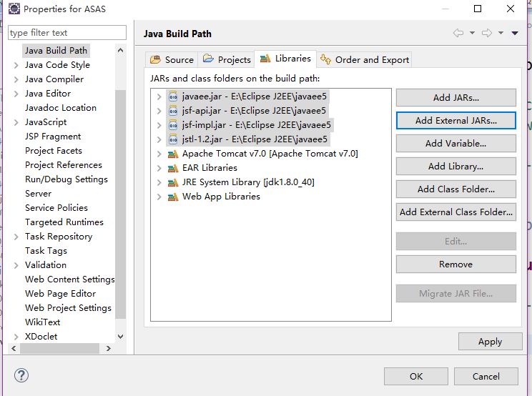The image size is (532, 396).
Task: Expand Apache Tomcat v7.0 library
Action: (159, 154)
